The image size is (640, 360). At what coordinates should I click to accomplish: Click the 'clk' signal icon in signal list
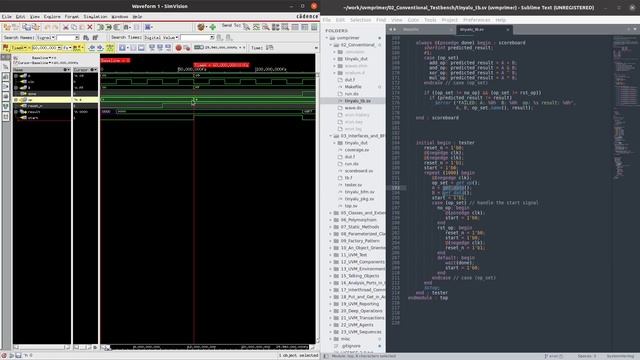point(23,82)
